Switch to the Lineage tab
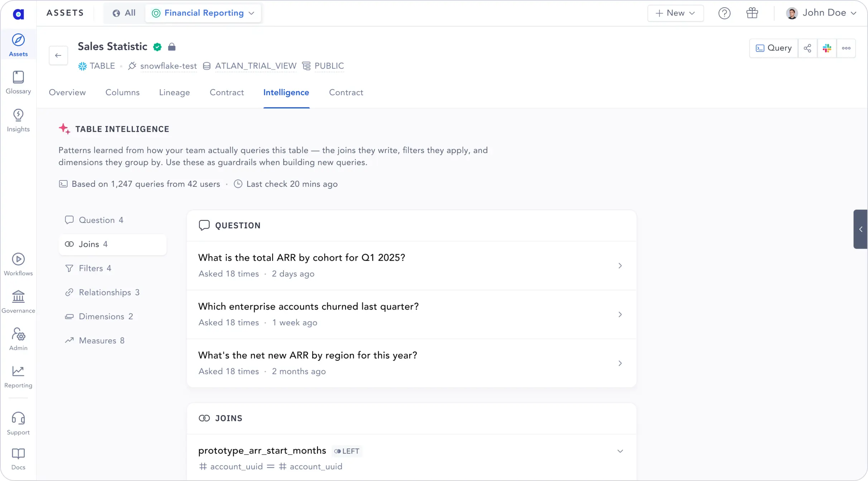This screenshot has width=868, height=481. 174,92
